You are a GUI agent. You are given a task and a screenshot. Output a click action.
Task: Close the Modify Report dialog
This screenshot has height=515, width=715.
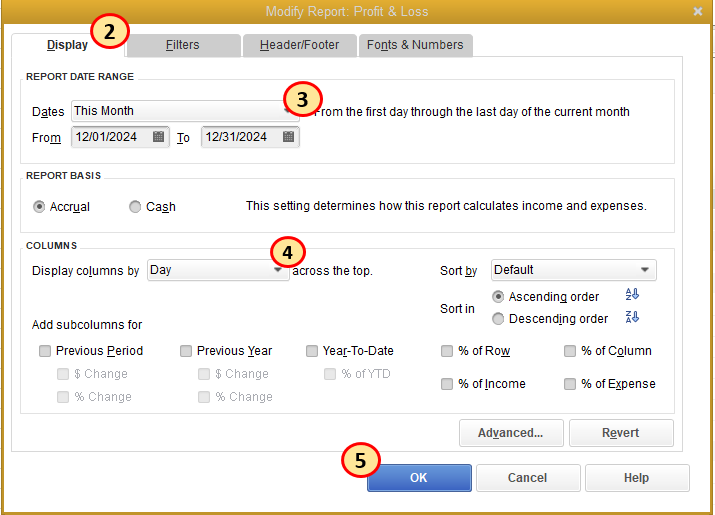[697, 11]
